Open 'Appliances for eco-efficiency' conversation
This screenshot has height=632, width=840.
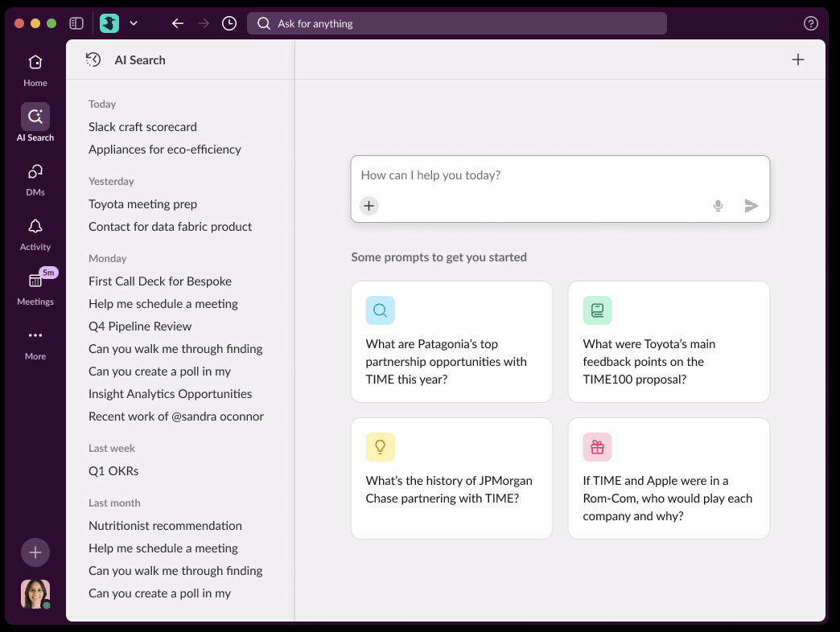coord(164,150)
